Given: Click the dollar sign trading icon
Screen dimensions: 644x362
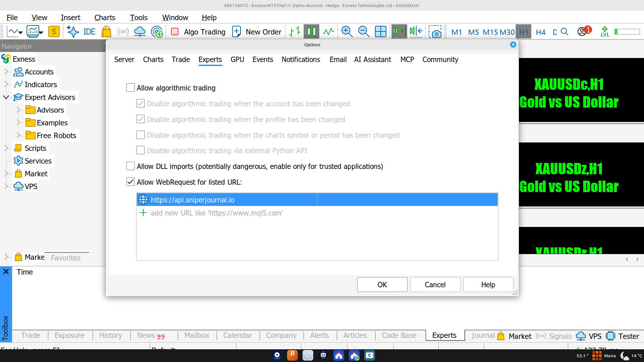Looking at the screenshot, I should pos(54,32).
